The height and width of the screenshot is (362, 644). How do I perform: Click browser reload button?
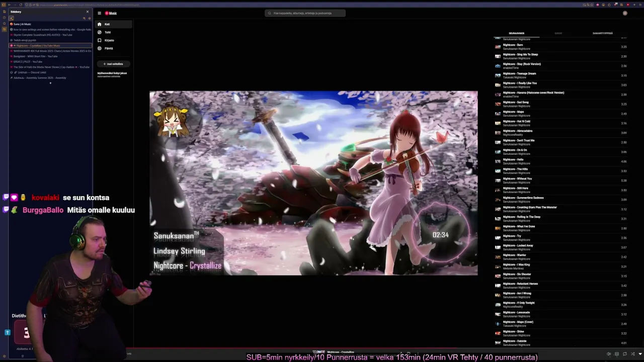click(21, 5)
